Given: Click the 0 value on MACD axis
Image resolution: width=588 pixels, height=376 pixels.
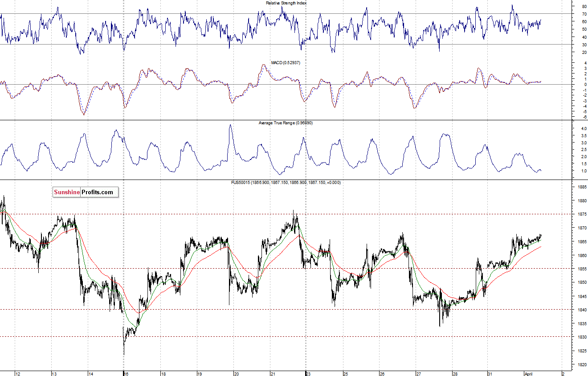Looking at the screenshot, I should click(585, 85).
